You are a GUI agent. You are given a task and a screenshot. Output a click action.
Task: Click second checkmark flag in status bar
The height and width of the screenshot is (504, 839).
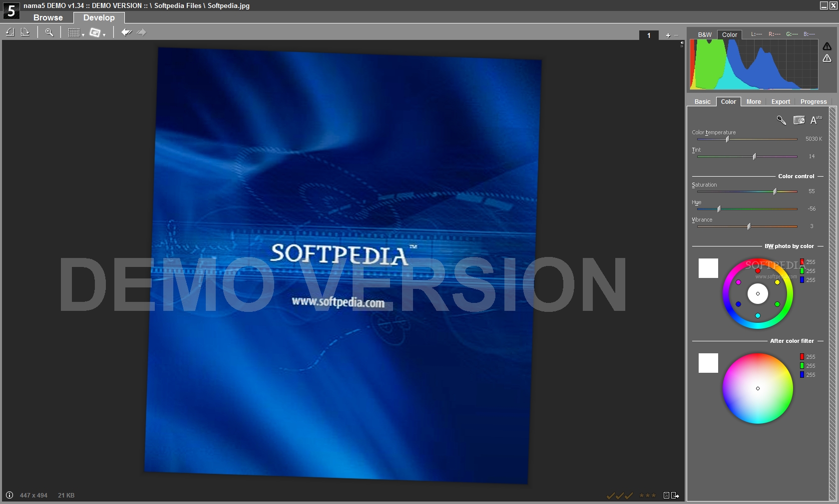pos(620,496)
